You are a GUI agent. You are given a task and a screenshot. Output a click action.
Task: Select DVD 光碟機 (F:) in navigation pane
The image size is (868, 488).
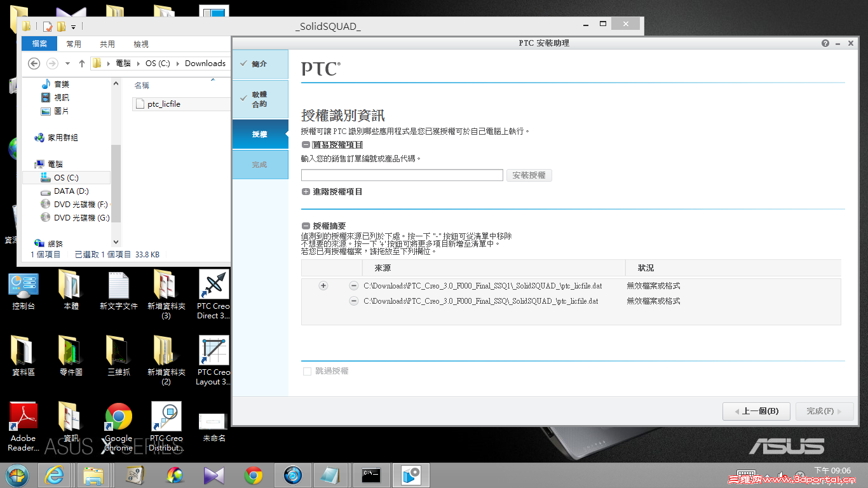(x=75, y=205)
